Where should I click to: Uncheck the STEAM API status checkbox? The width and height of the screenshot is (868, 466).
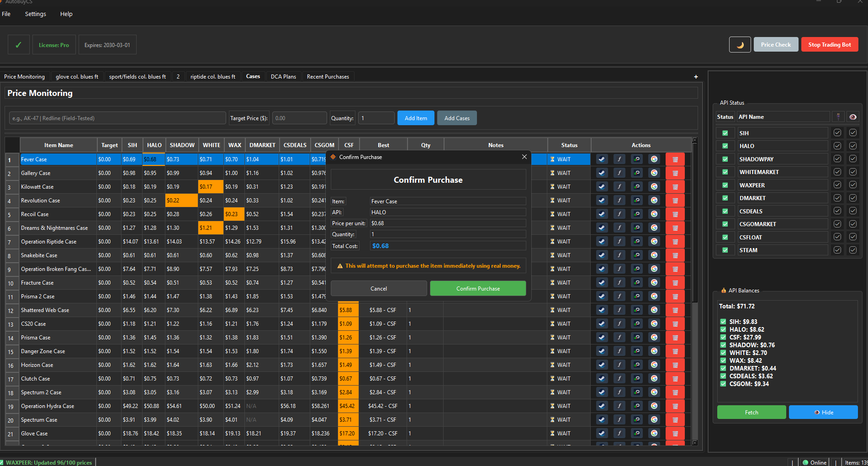coord(725,250)
